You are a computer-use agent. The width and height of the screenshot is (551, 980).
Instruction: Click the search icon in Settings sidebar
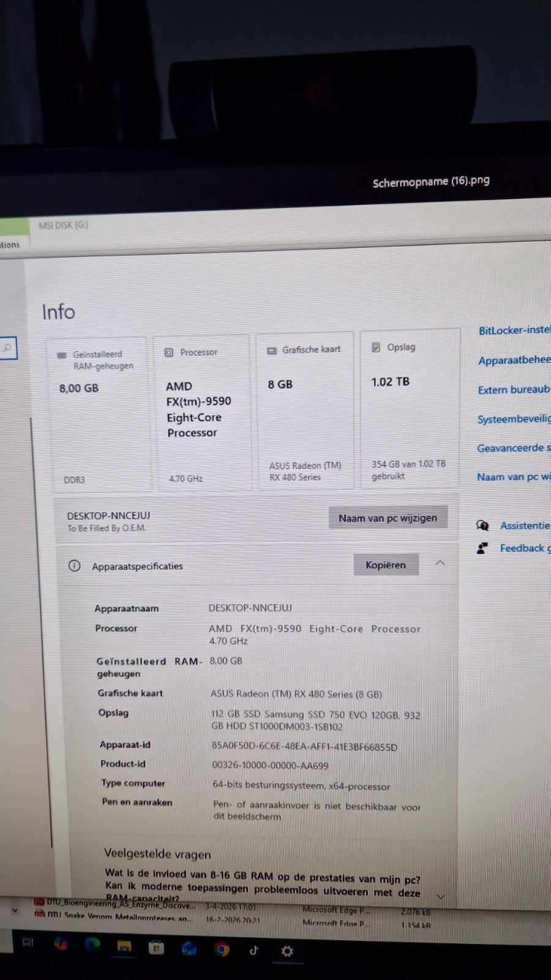click(x=7, y=348)
